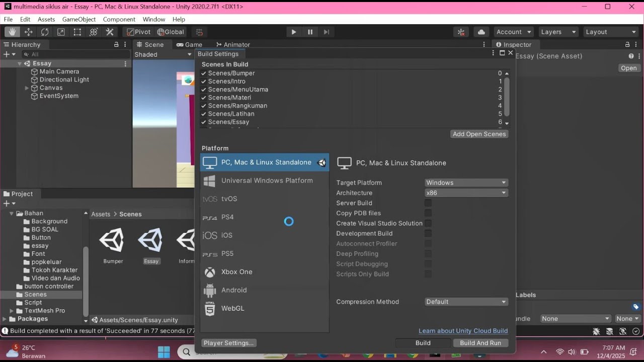Switch to the Animator tab
Image resolution: width=644 pixels, height=362 pixels.
point(233,45)
